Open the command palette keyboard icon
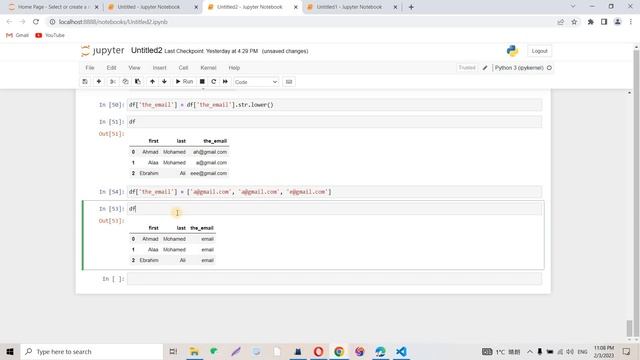640x360 pixels. click(289, 82)
